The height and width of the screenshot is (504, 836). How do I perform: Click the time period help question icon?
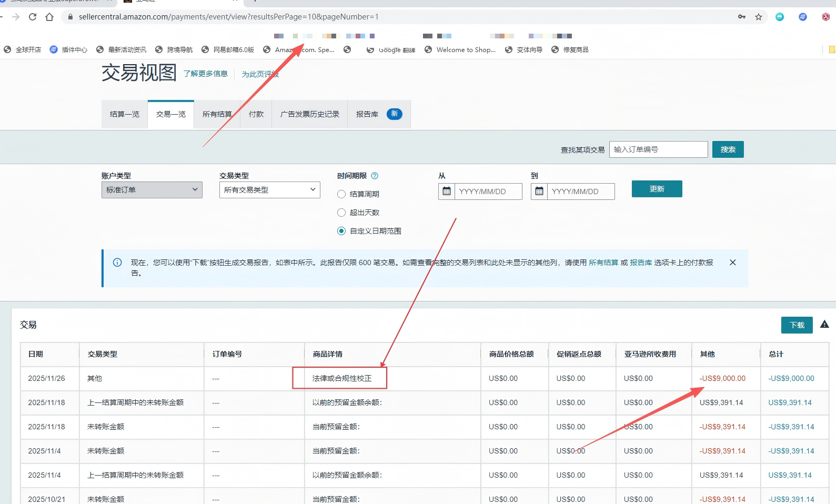click(375, 176)
